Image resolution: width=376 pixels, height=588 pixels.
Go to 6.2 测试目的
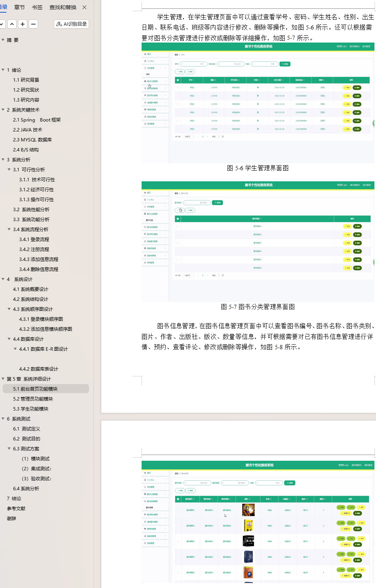[x=26, y=439]
